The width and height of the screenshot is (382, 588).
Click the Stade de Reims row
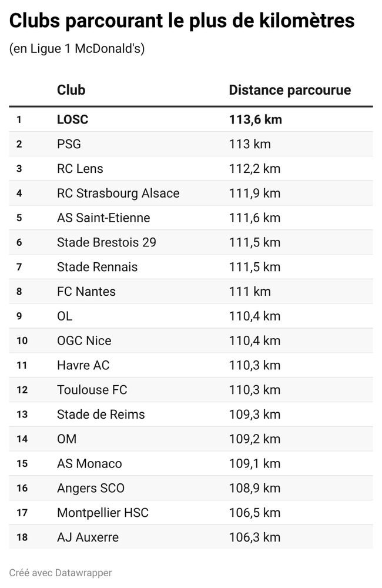click(100, 415)
